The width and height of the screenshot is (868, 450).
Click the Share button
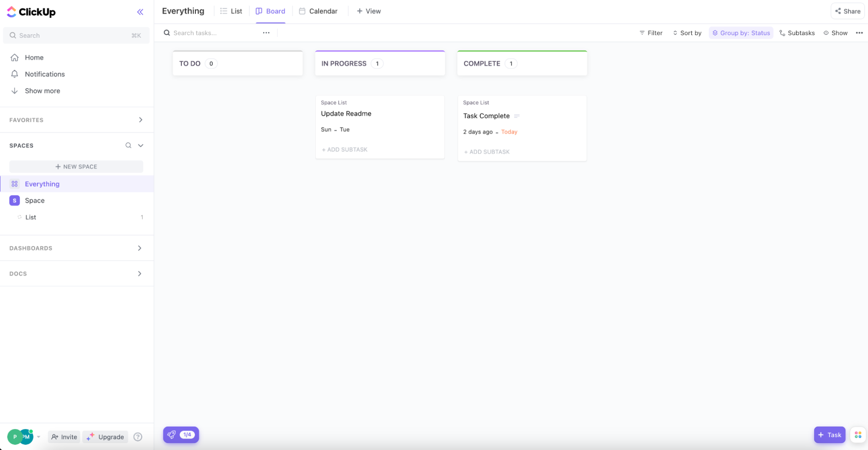pos(847,11)
